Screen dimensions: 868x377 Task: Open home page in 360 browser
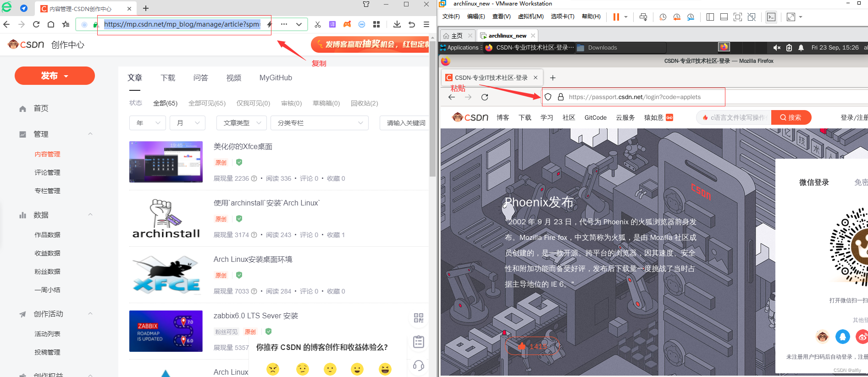[x=51, y=24]
